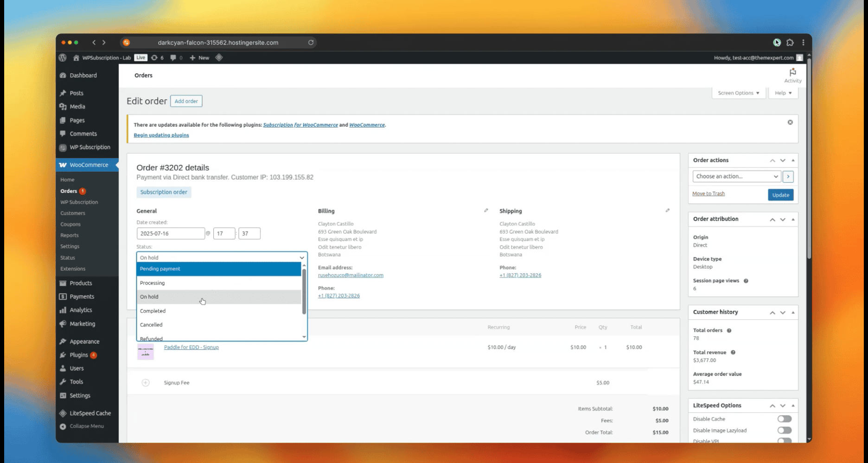Select Processing status option

click(x=219, y=283)
